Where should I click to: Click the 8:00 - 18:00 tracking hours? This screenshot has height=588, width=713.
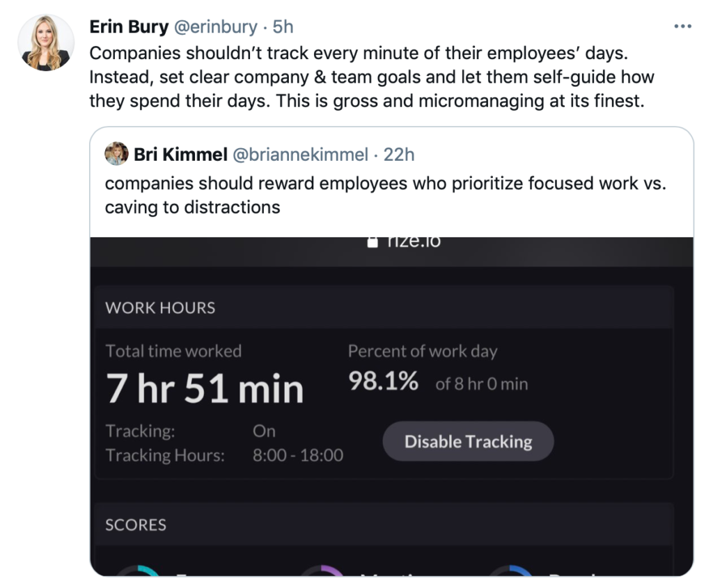298,455
